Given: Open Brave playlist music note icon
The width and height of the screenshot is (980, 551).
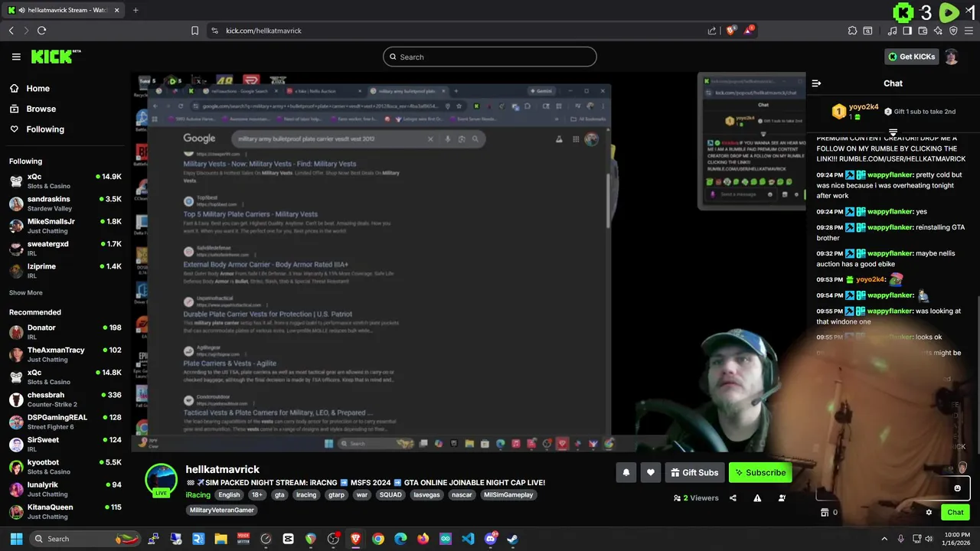Looking at the screenshot, I should pos(893,31).
